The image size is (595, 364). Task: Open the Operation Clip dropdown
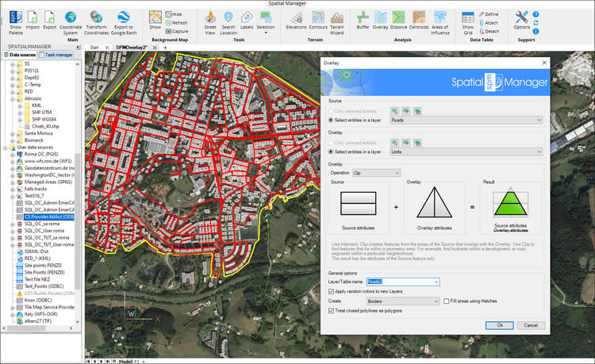click(376, 173)
